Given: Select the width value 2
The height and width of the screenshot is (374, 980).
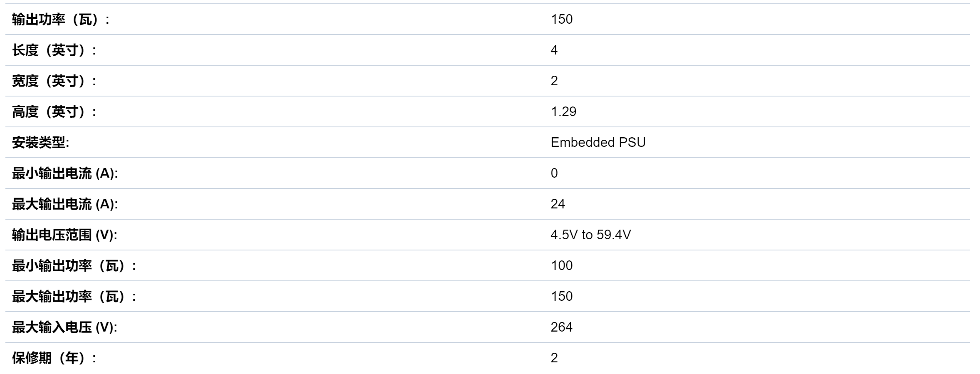Looking at the screenshot, I should pos(554,81).
